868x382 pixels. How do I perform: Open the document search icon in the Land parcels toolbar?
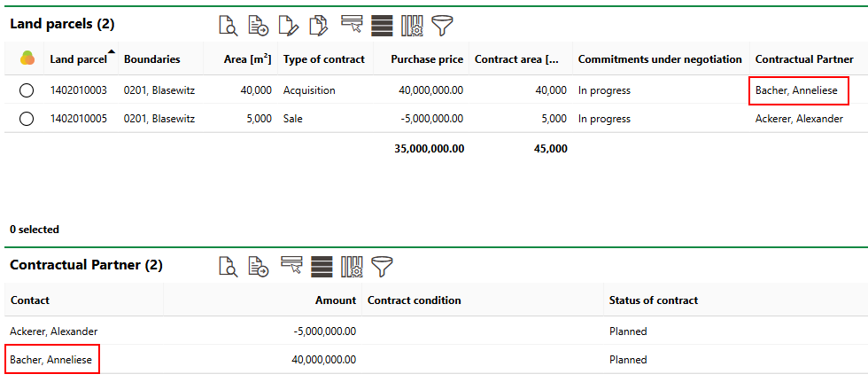[x=229, y=26]
